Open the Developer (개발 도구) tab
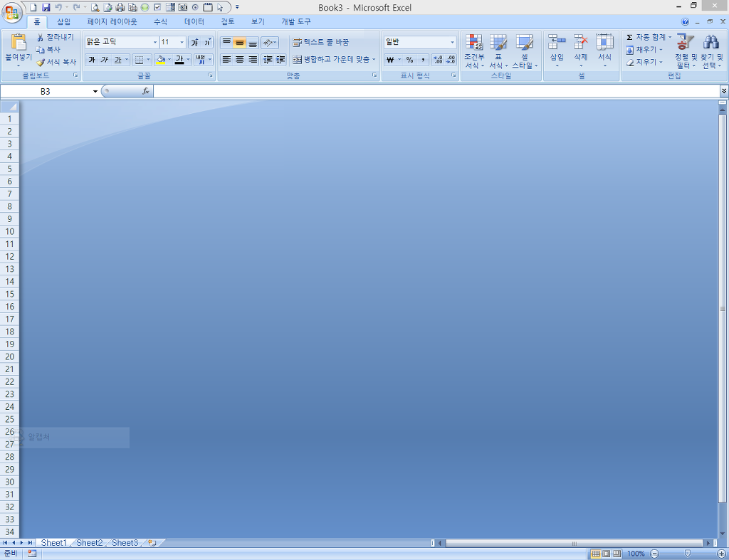The image size is (729, 560). (x=295, y=21)
